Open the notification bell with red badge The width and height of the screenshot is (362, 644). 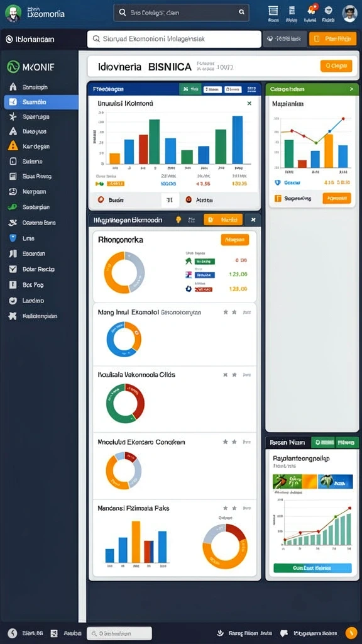[x=310, y=11]
